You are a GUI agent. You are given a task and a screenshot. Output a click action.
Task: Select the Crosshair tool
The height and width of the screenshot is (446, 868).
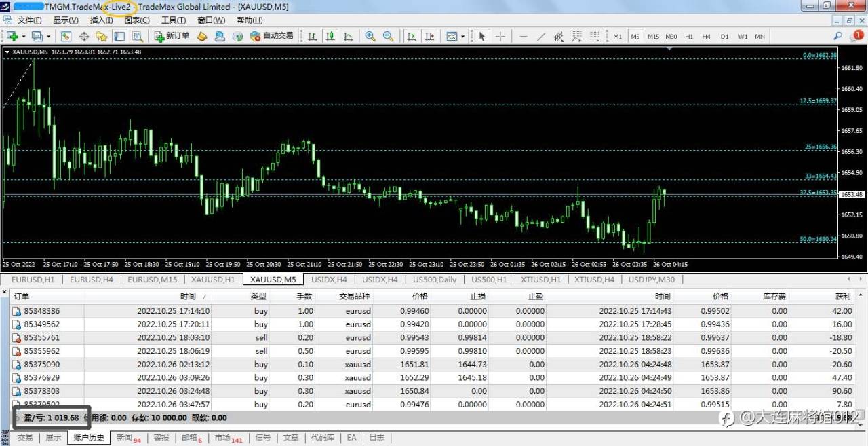pyautogui.click(x=500, y=36)
